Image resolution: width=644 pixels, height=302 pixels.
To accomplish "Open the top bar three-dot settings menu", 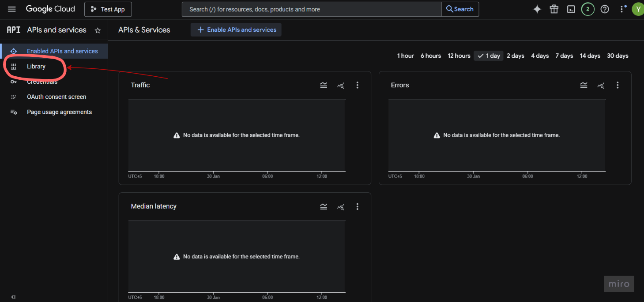I will click(622, 9).
